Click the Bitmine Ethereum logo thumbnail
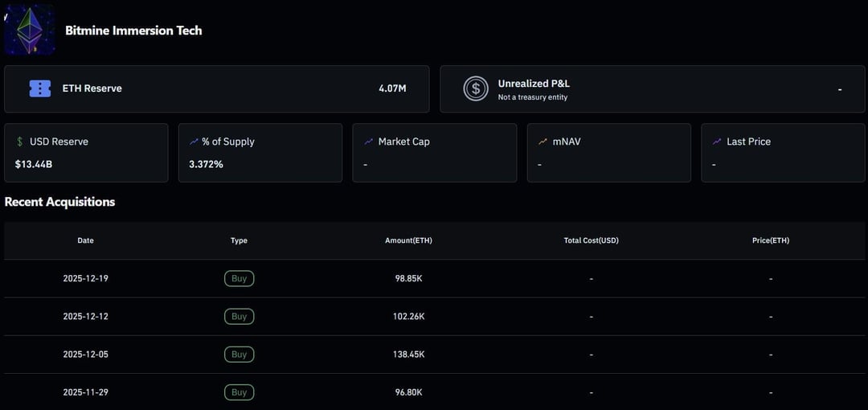This screenshot has width=868, height=410. pos(30,30)
